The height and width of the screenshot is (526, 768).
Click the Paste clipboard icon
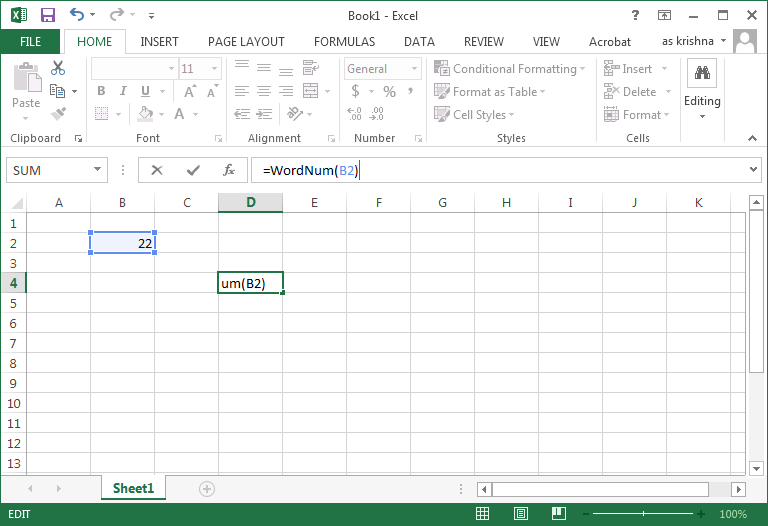pyautogui.click(x=26, y=78)
